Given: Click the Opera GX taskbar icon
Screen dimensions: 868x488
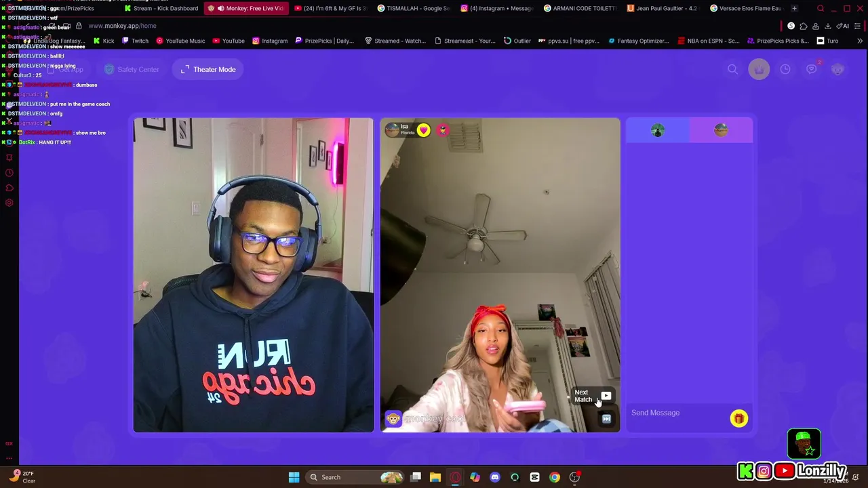Looking at the screenshot, I should [455, 477].
